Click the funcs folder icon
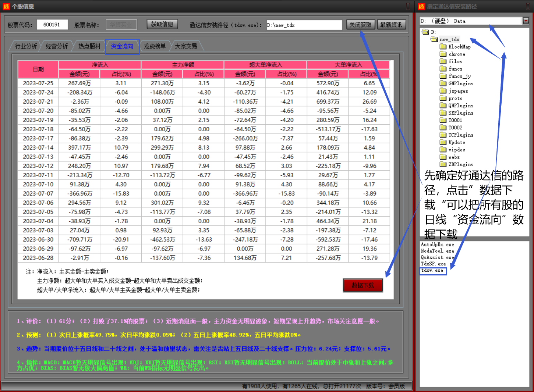The height and width of the screenshot is (392, 534). pos(443,69)
